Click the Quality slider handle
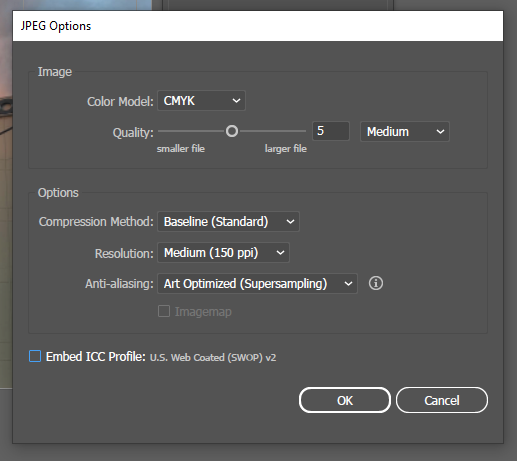Image resolution: width=517 pixels, height=461 pixels. pos(232,131)
